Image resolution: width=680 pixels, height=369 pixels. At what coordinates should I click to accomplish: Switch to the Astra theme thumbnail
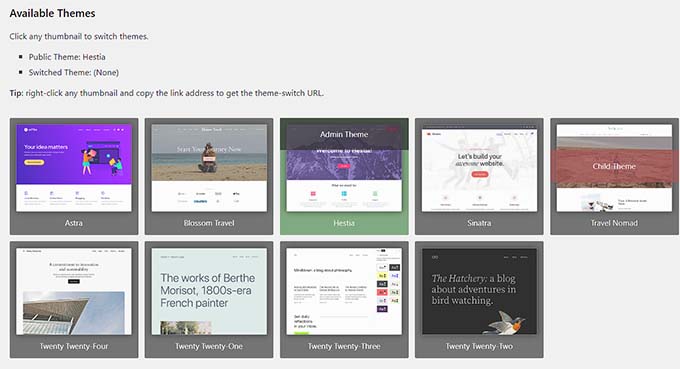[x=74, y=168]
